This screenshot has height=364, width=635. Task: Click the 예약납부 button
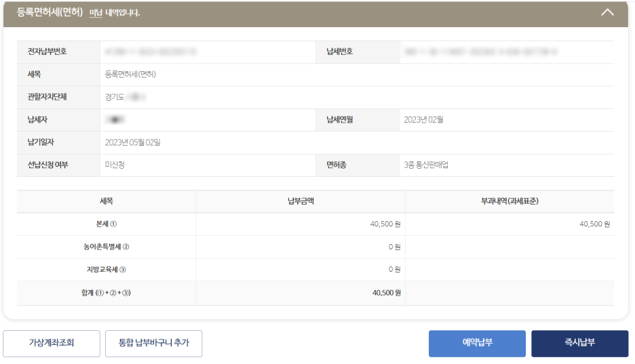(x=477, y=344)
